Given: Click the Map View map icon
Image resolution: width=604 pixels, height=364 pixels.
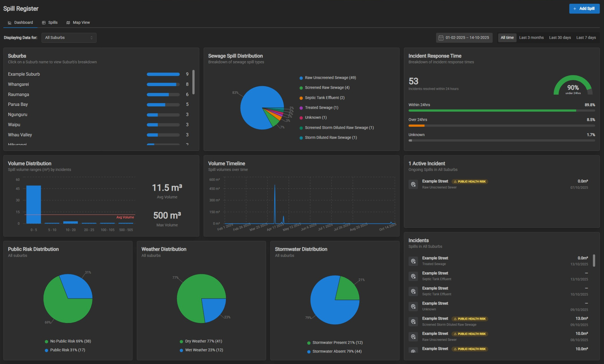Looking at the screenshot, I should click(x=68, y=23).
